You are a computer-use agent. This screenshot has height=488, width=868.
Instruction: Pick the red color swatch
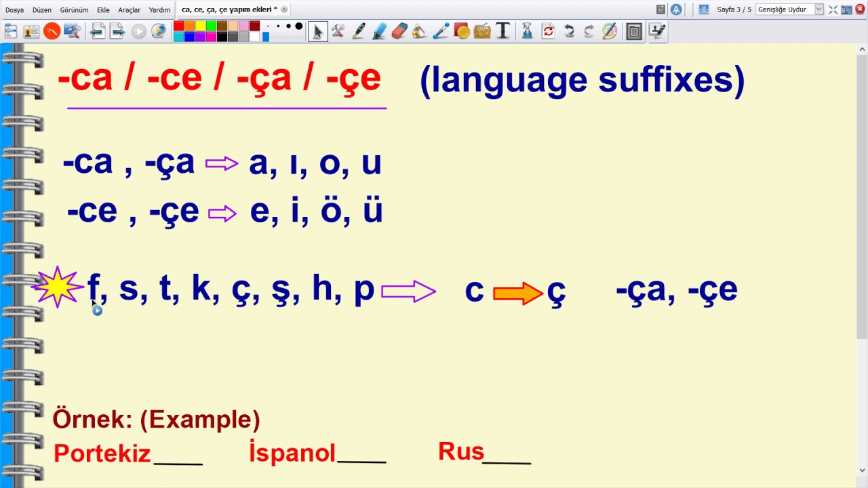click(178, 26)
